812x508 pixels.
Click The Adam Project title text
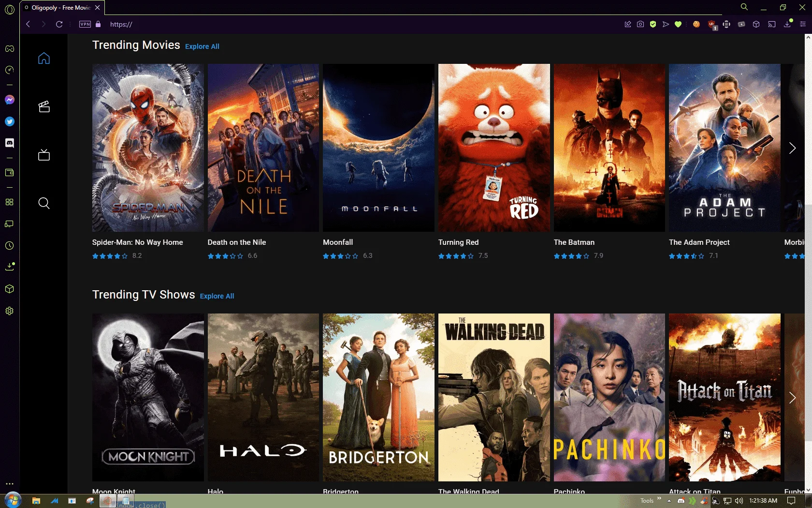(699, 242)
